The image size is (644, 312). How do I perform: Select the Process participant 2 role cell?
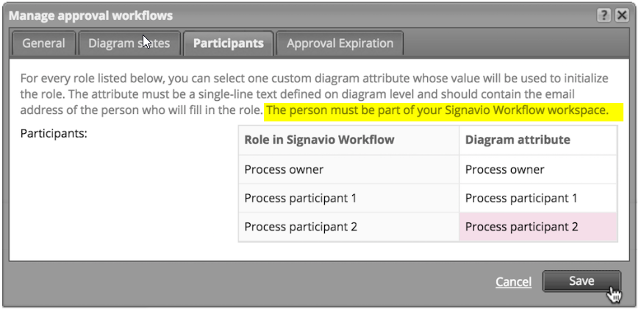point(348,227)
